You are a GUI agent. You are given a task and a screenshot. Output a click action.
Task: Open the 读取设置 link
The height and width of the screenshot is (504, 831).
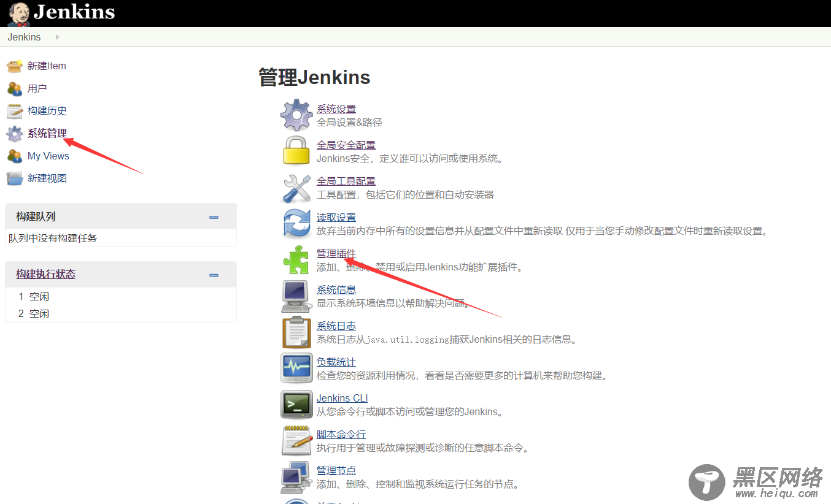tap(336, 217)
